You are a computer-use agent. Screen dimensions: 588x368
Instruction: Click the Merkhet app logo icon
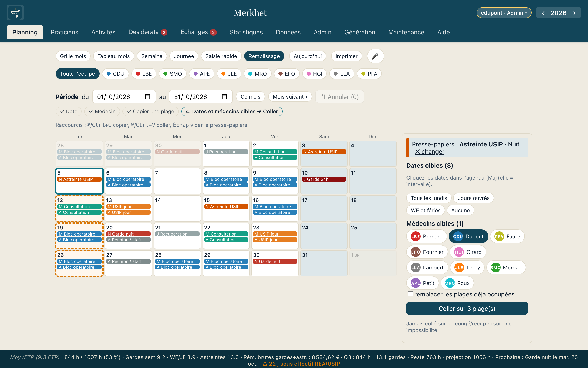pyautogui.click(x=15, y=13)
